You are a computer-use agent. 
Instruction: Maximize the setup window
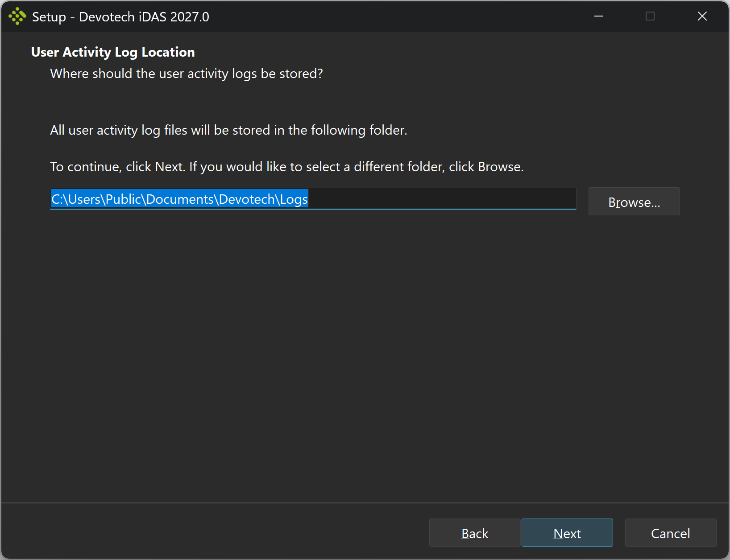650,16
